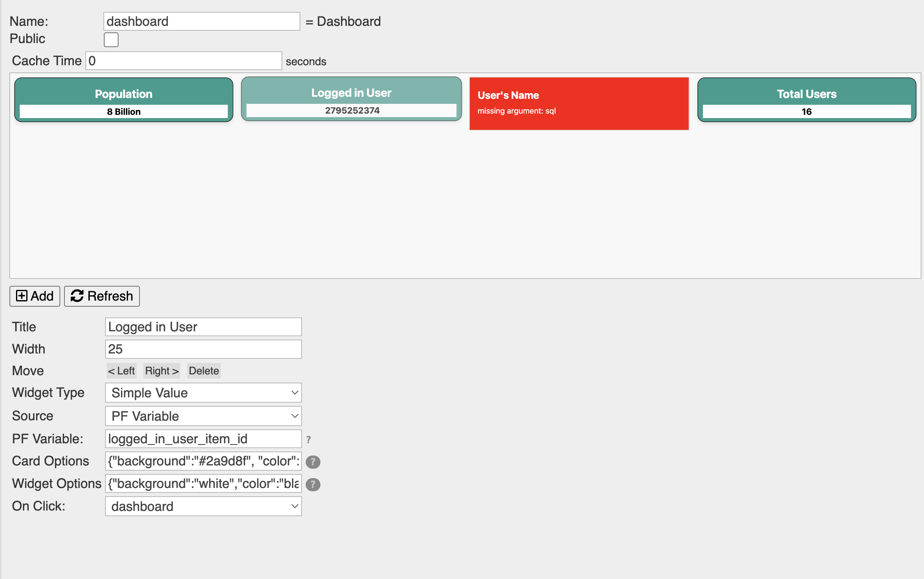This screenshot has height=579, width=924.
Task: Click the dashboard Name input field
Action: coord(201,21)
